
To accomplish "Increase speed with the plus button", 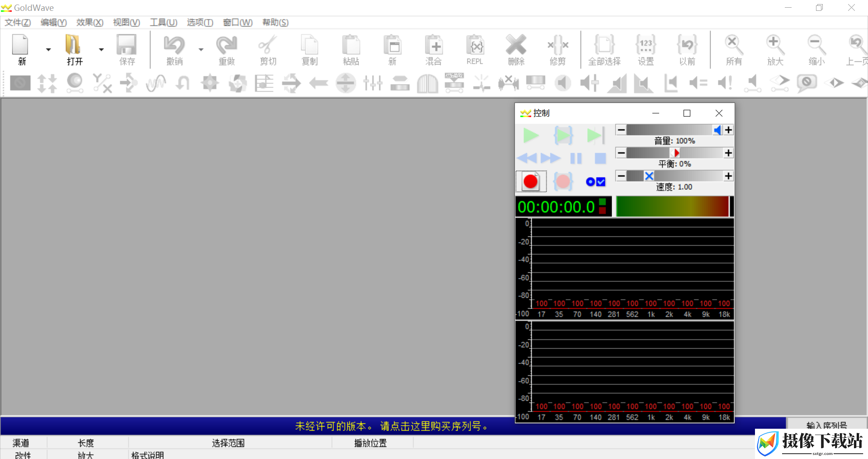I will tap(728, 176).
